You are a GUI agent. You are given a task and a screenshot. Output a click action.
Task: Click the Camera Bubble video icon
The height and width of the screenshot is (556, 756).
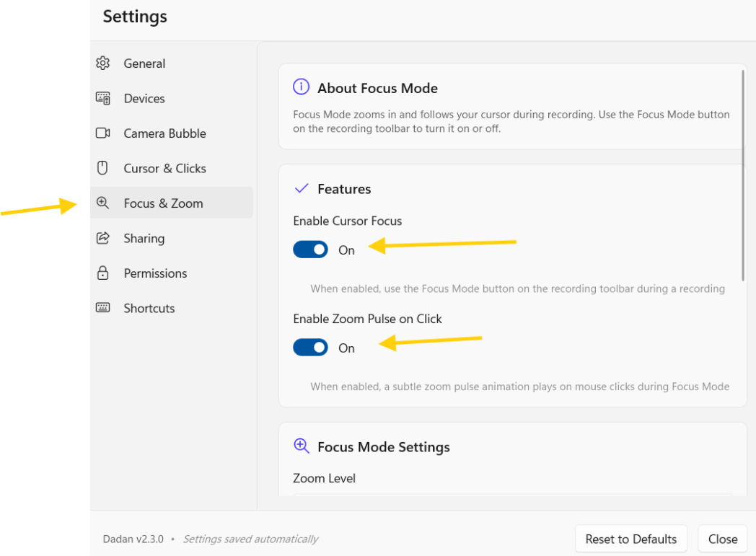[102, 133]
